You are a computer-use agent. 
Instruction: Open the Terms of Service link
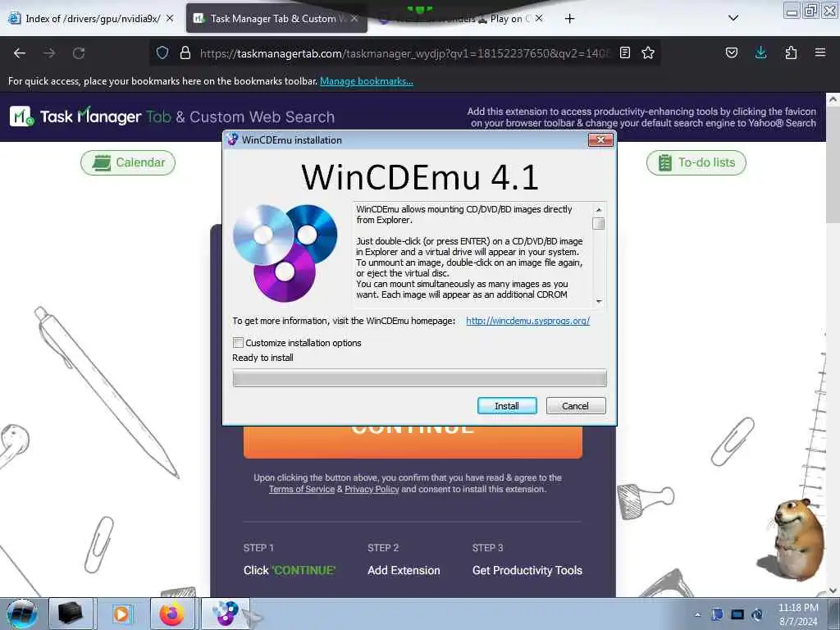click(x=302, y=489)
